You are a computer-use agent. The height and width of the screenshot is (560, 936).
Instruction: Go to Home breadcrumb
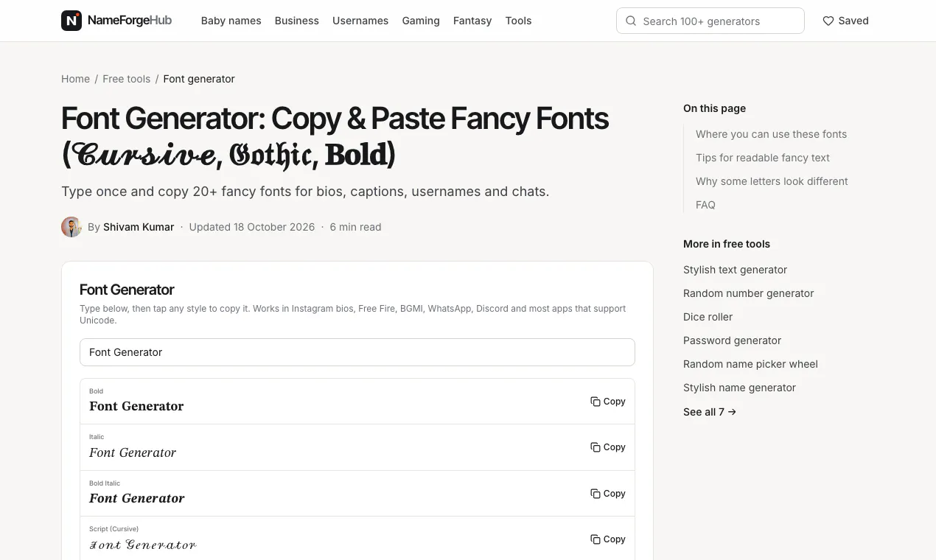click(75, 79)
